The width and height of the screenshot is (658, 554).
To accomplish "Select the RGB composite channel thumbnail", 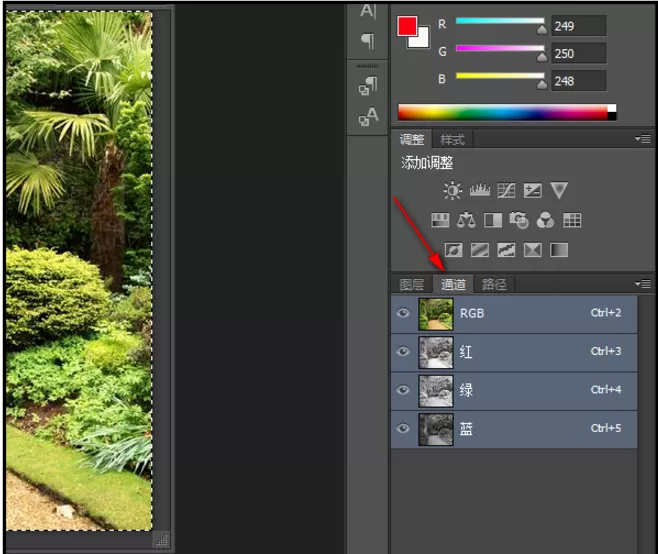I will 436,314.
